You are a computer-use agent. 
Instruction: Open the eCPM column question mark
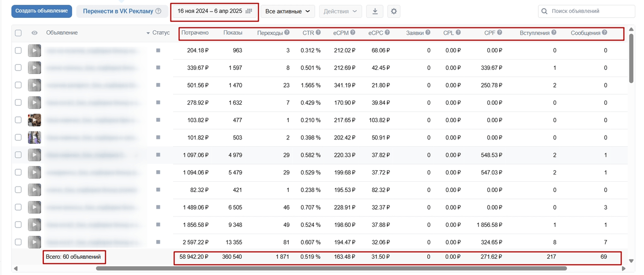click(353, 33)
